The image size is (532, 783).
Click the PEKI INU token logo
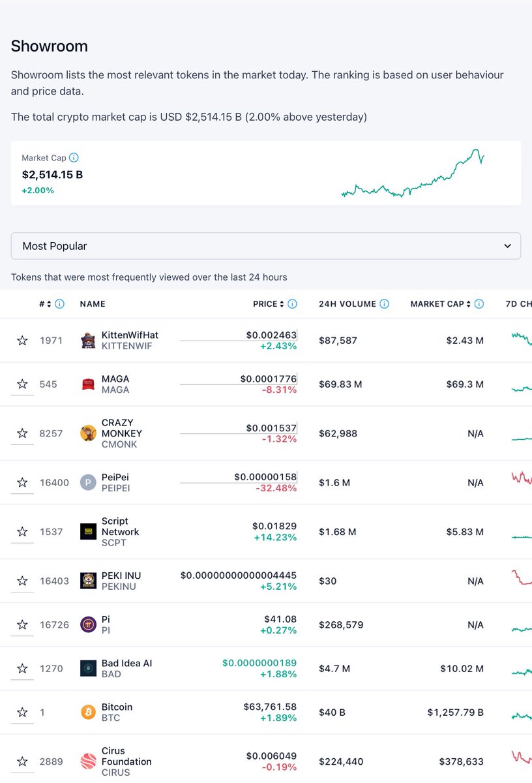point(88,581)
